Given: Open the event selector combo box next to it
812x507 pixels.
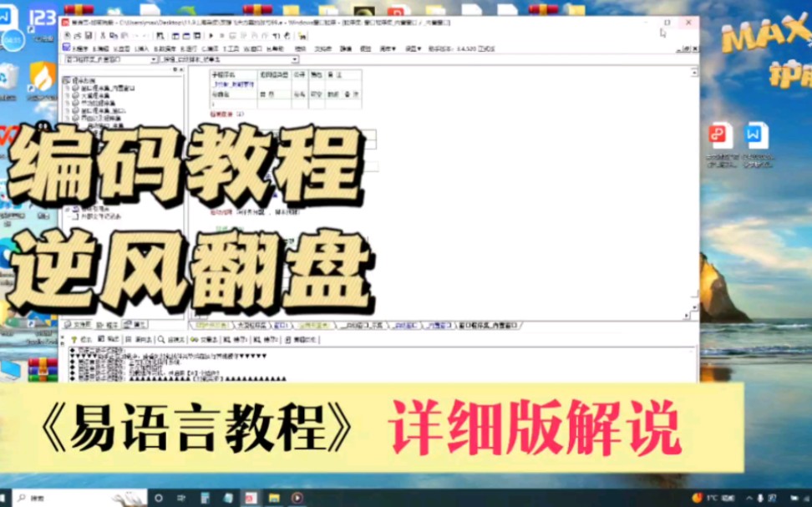Looking at the screenshot, I should (294, 60).
